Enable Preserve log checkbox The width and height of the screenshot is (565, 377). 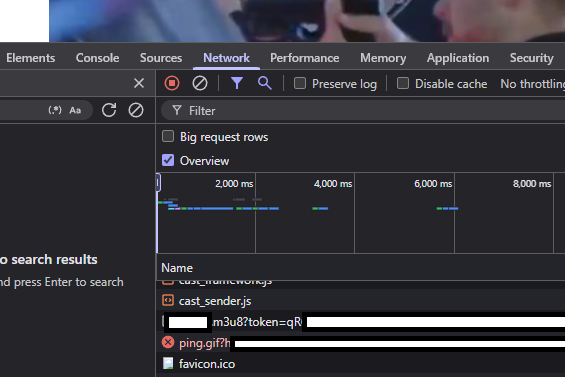click(x=300, y=83)
